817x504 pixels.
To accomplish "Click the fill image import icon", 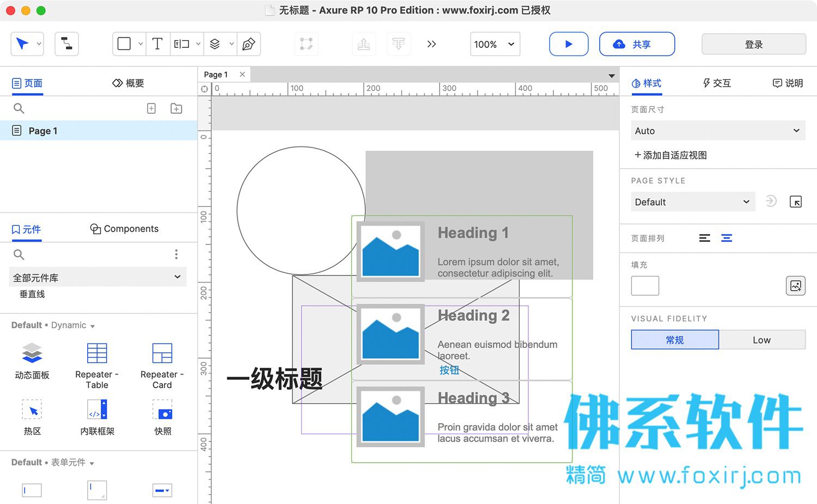I will click(x=796, y=286).
